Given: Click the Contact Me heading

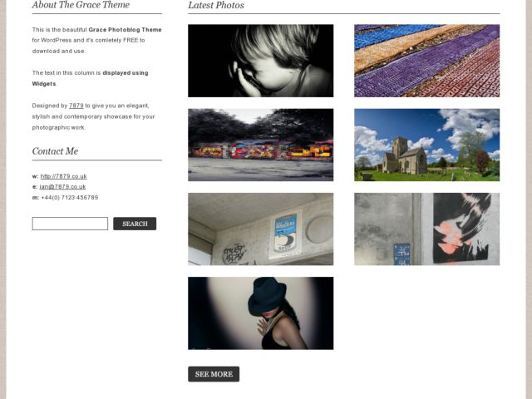Looking at the screenshot, I should point(55,151).
